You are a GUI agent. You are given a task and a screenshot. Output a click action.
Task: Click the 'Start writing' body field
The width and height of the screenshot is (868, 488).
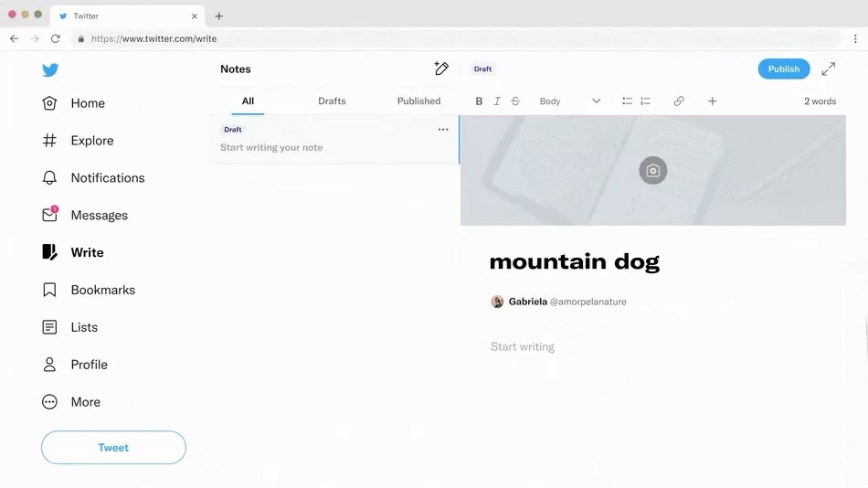coord(523,346)
